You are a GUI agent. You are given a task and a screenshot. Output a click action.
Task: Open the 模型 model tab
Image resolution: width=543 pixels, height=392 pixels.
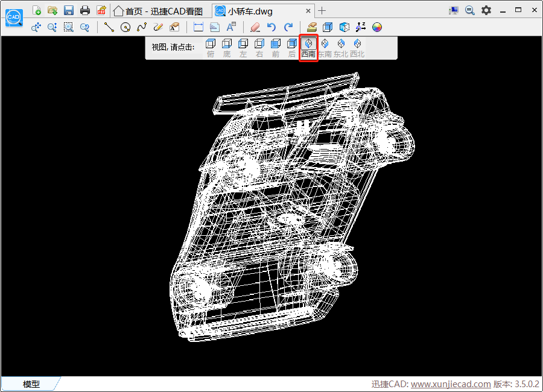click(31, 384)
